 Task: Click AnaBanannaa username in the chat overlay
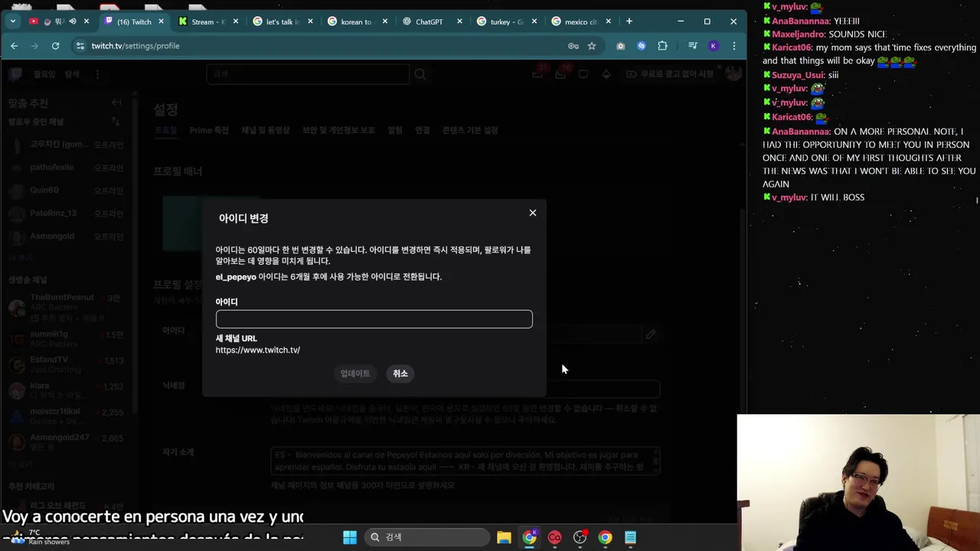800,21
